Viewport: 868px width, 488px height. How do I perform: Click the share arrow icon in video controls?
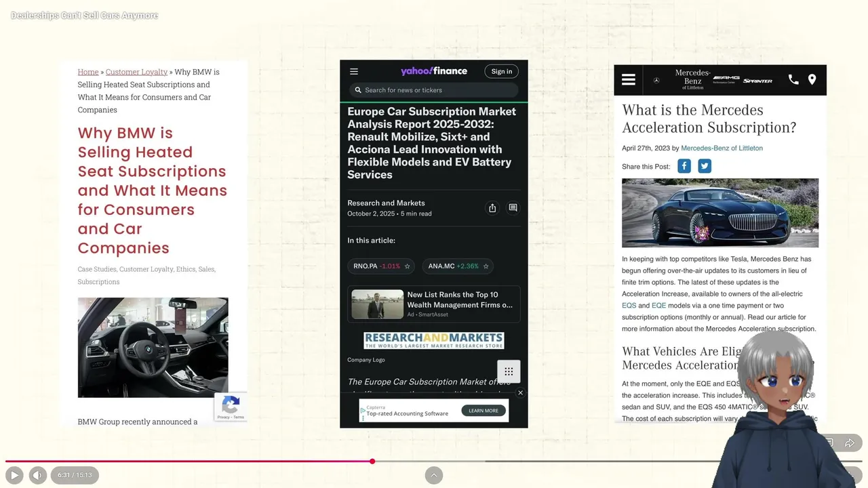[850, 443]
